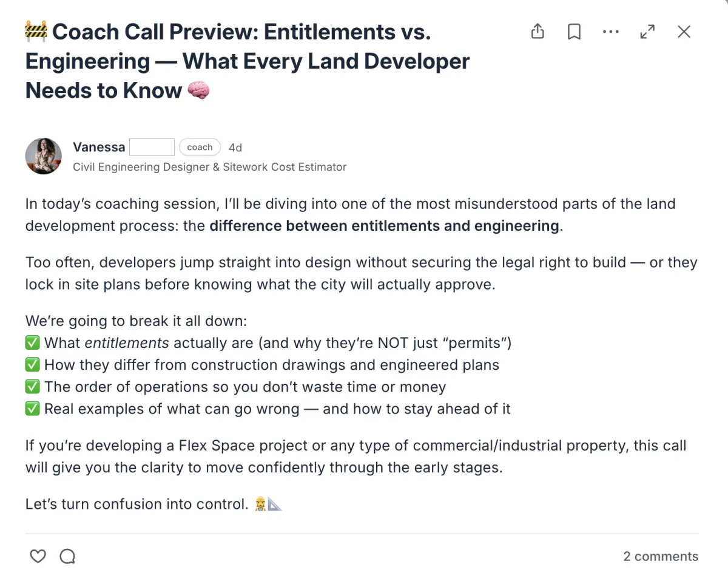The width and height of the screenshot is (728, 575).
Task: Click green check beside construction drawings line
Action: tap(33, 365)
